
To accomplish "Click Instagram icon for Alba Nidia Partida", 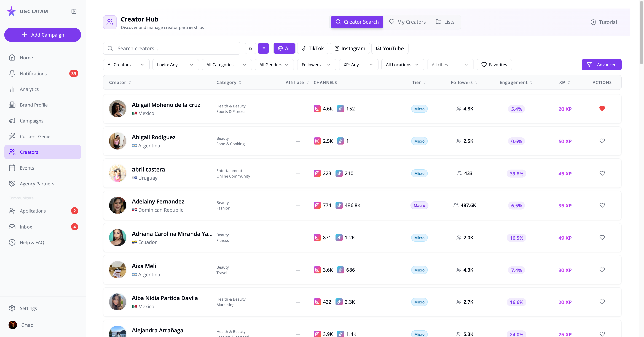I will tap(317, 302).
